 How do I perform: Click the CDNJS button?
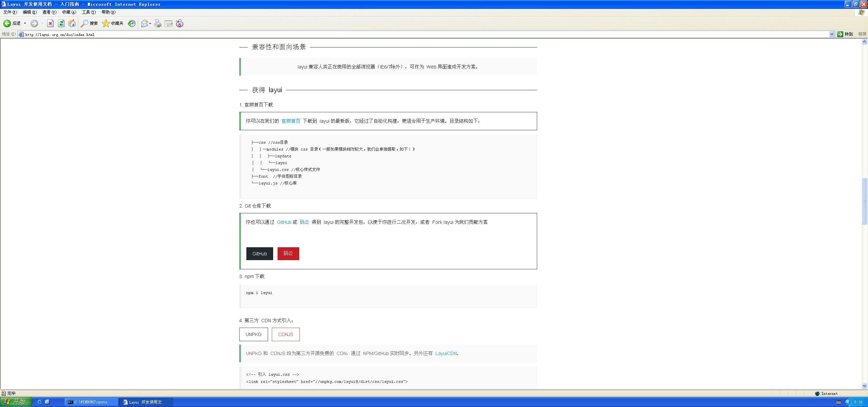point(286,334)
